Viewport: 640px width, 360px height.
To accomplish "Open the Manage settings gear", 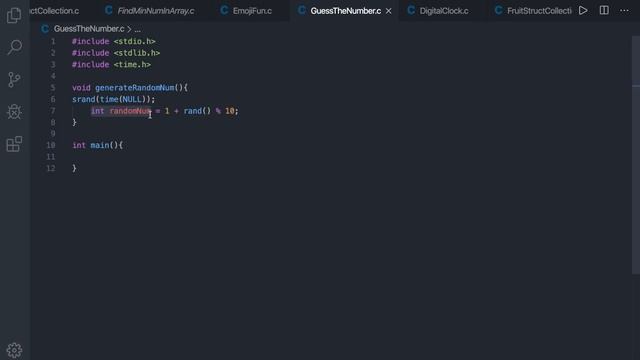I will [x=14, y=350].
